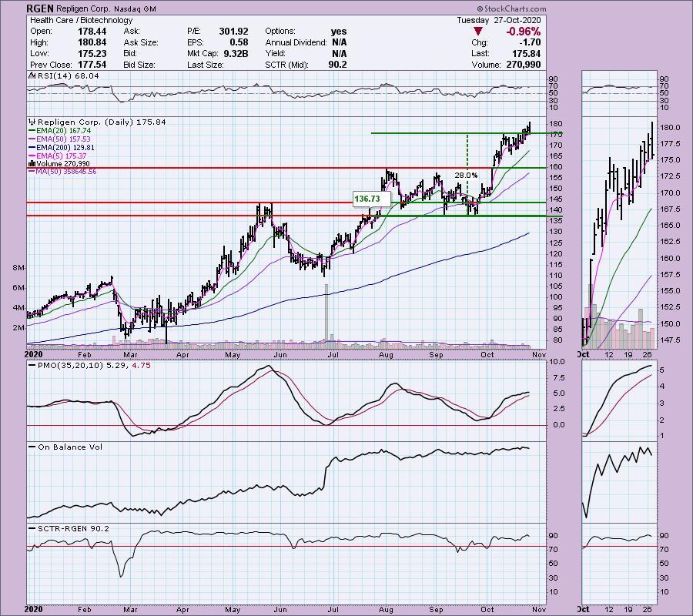Click the EMA(200) 129.81 legend entry
Image resolution: width=693 pixels, height=616 pixels.
(x=65, y=148)
